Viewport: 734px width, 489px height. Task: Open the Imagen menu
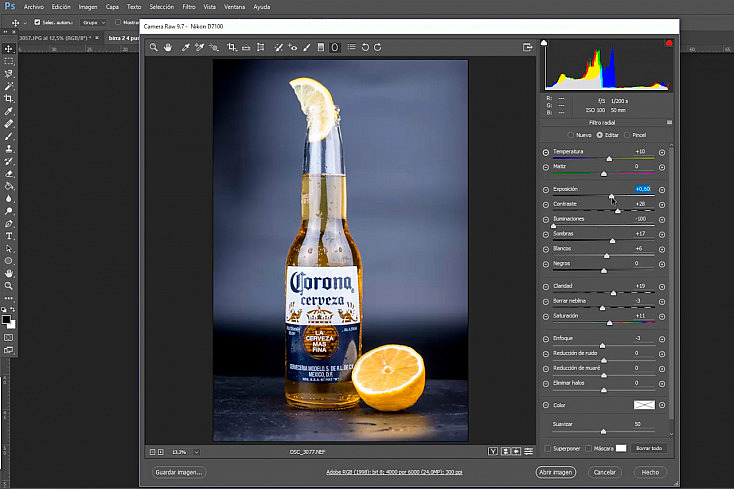point(88,7)
